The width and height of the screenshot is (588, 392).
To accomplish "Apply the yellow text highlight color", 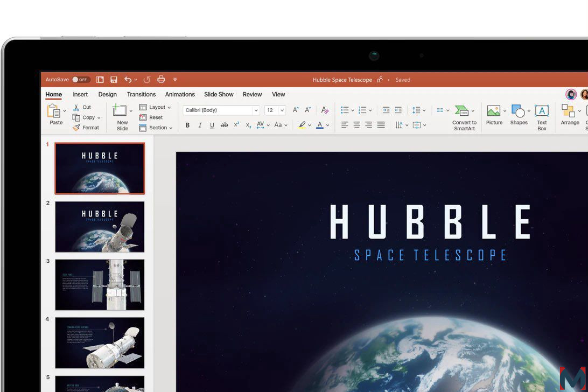I will click(302, 125).
